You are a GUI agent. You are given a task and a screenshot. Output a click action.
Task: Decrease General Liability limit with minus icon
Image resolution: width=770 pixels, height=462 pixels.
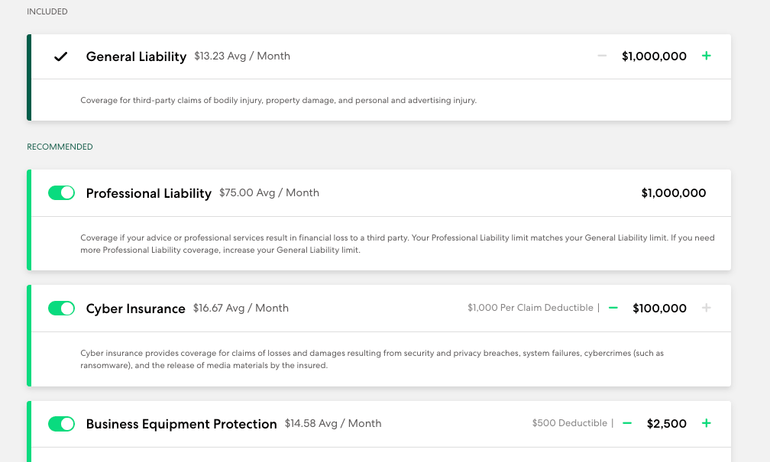[x=602, y=56]
